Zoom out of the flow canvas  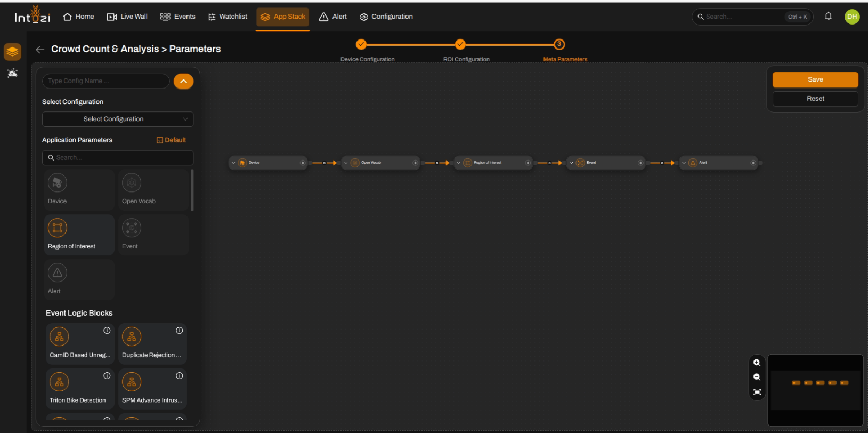coord(757,377)
